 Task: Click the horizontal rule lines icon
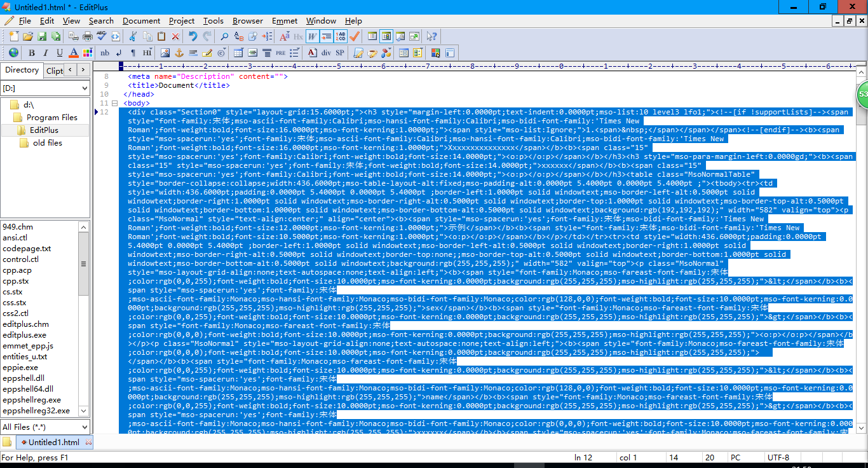pyautogui.click(x=193, y=53)
